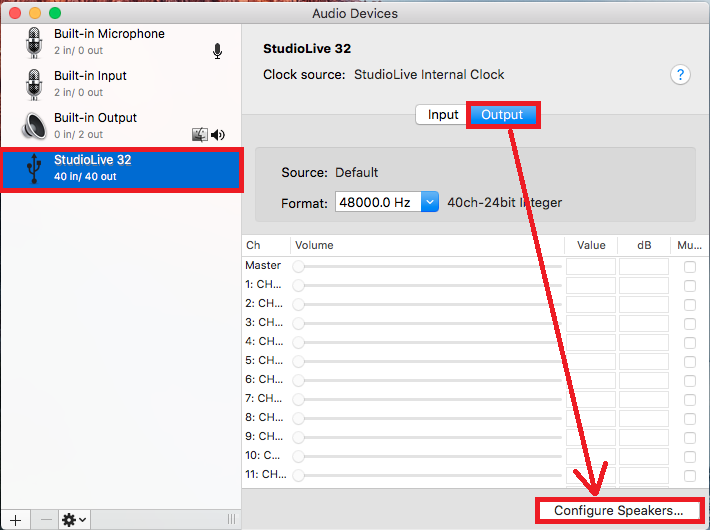The image size is (710, 530).
Task: Click the red close window button
Action: [x=15, y=13]
